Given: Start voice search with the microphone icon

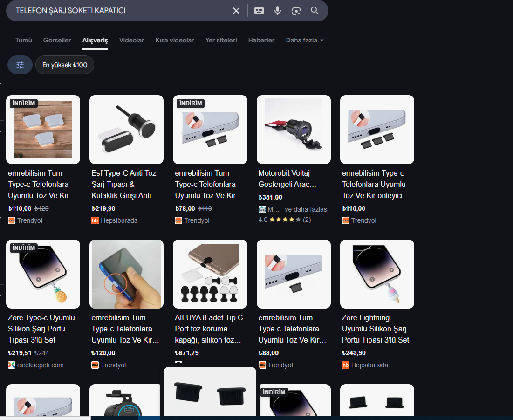Looking at the screenshot, I should coord(277,11).
